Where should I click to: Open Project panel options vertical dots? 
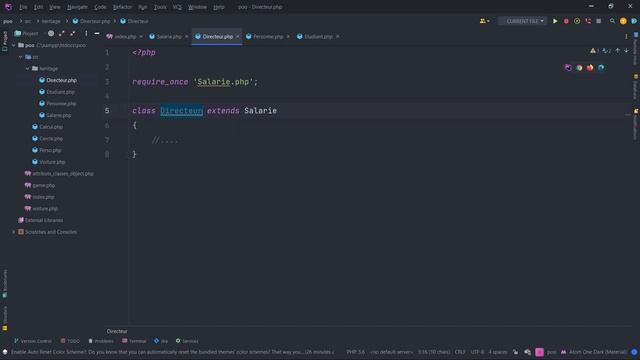(86, 33)
